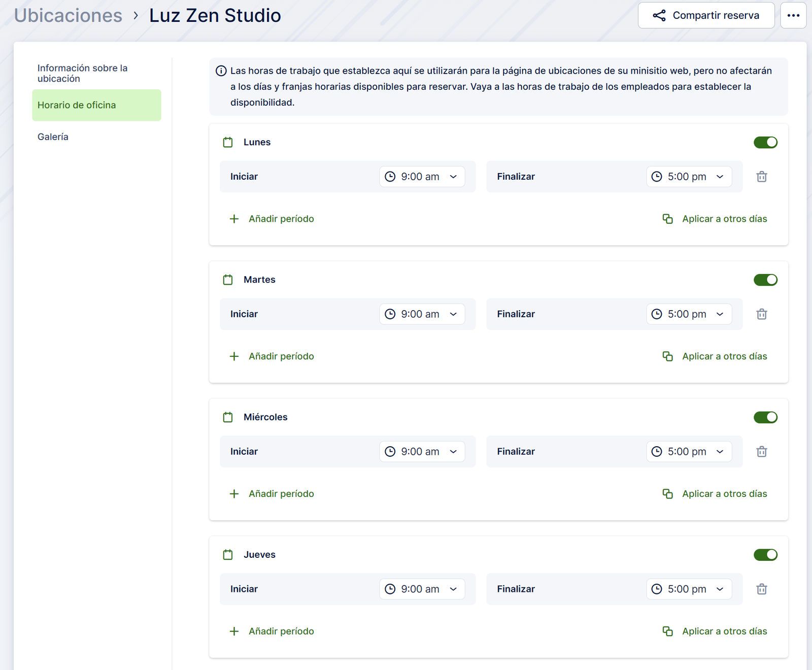Disable the Lunes working hours toggle
The width and height of the screenshot is (812, 670).
point(765,143)
